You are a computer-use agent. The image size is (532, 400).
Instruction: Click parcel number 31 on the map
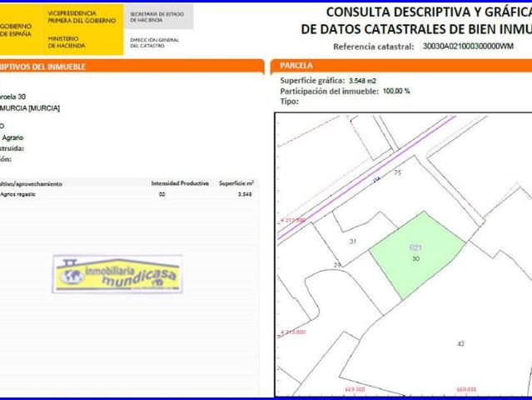tap(353, 242)
